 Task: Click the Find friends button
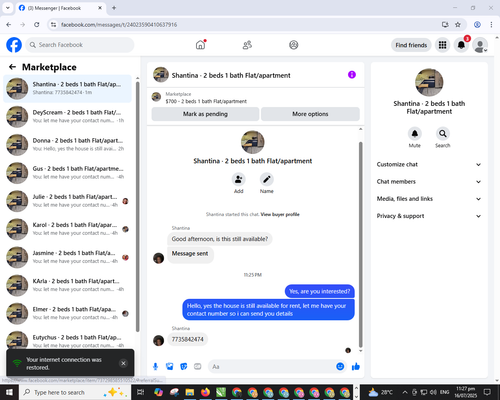[x=411, y=45]
